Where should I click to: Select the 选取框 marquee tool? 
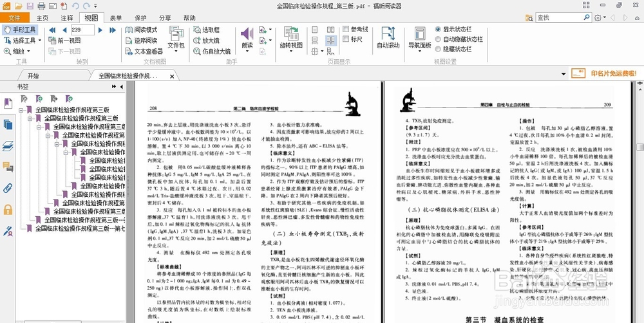[x=207, y=30]
